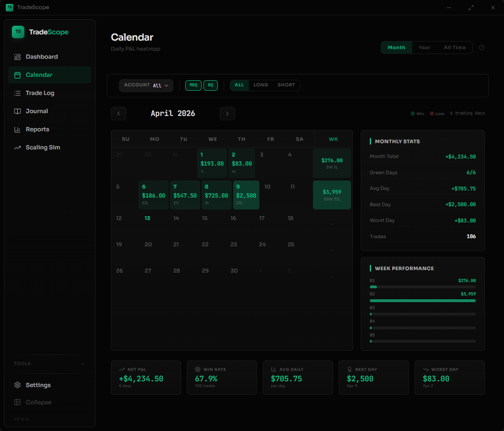Go to next month with right chevron

pyautogui.click(x=227, y=114)
